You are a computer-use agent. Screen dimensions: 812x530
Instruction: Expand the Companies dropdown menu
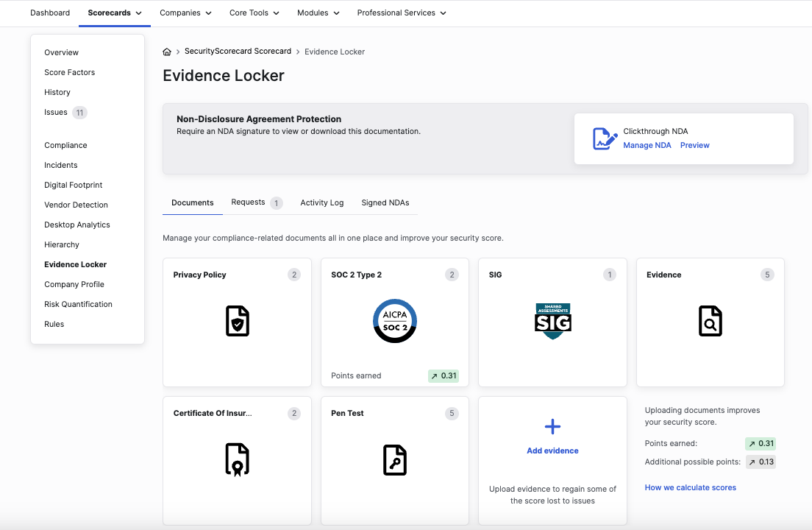click(x=185, y=13)
